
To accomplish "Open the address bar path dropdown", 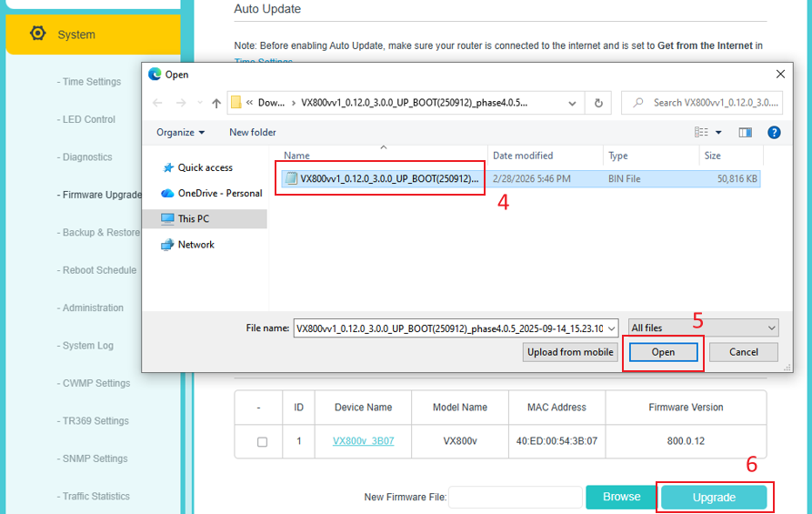I will pos(572,103).
